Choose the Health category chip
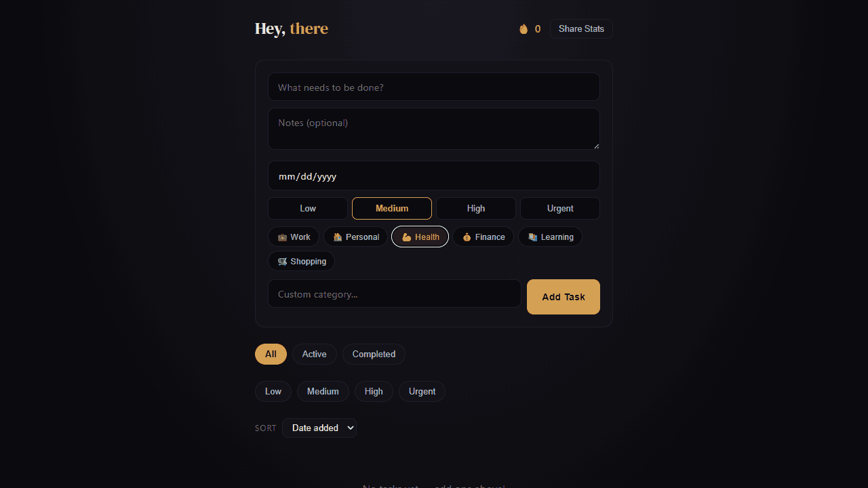 click(420, 237)
